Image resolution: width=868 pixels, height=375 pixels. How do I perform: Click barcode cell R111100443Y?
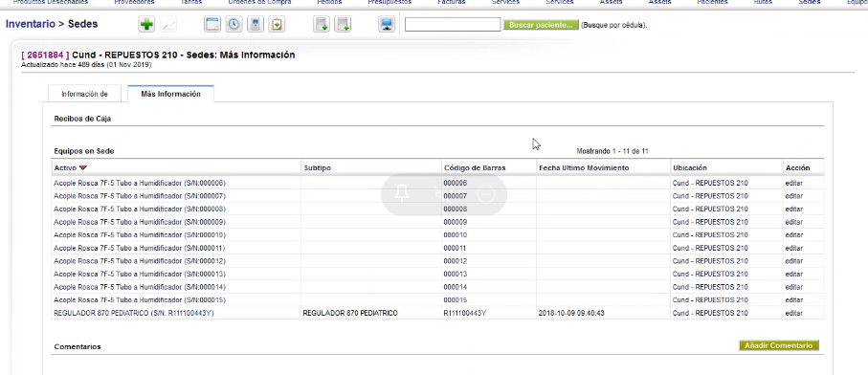pyautogui.click(x=464, y=313)
